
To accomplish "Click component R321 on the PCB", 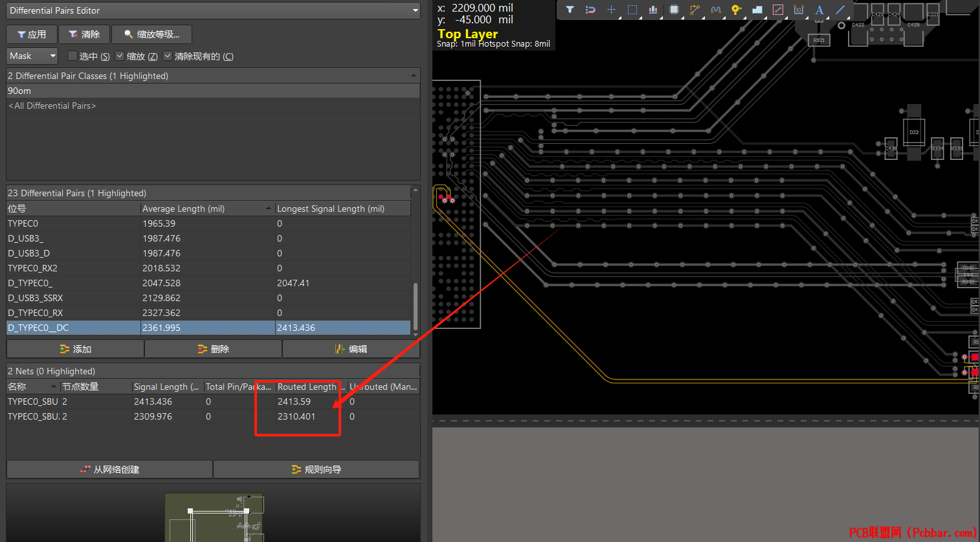I will click(819, 40).
